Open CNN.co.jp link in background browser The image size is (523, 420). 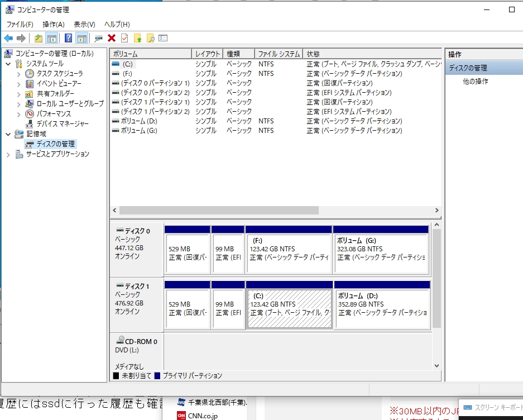[203, 416]
